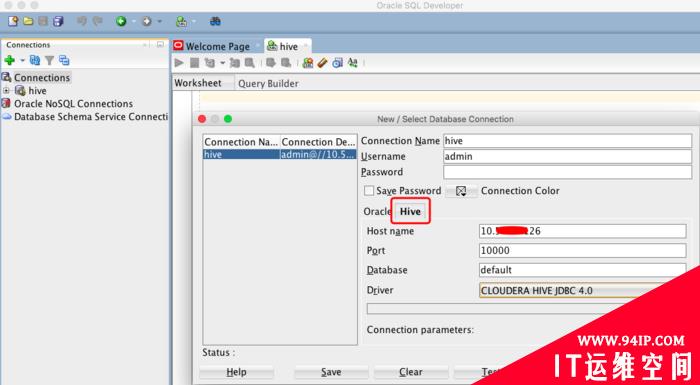
Task: Open the Explain Plan dropdown arrow
Action: click(222, 63)
